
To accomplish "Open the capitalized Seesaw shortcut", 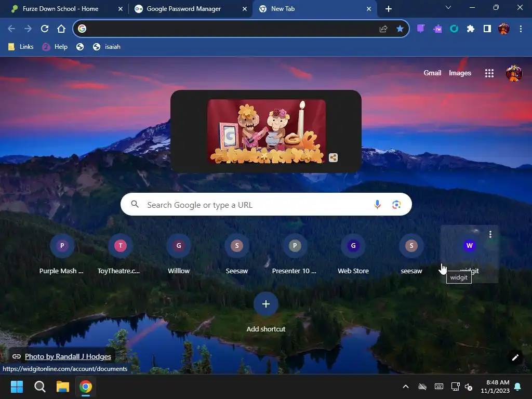I will coord(237,254).
